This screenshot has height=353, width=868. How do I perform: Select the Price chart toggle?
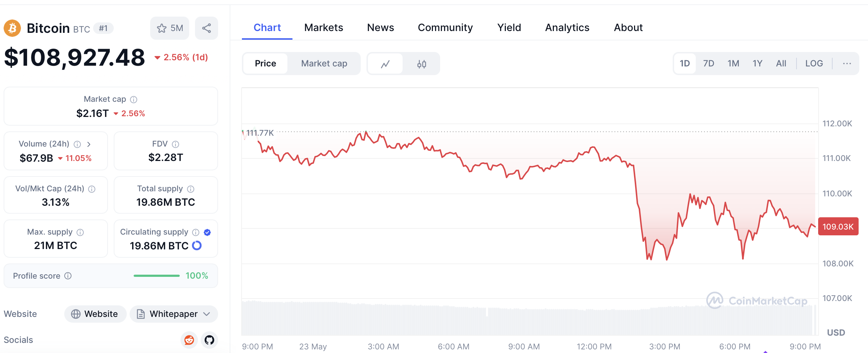click(265, 64)
